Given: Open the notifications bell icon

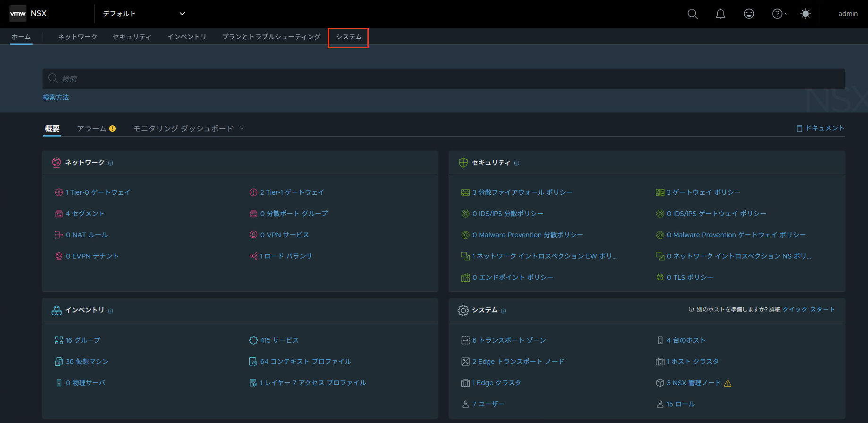Looking at the screenshot, I should click(x=721, y=14).
